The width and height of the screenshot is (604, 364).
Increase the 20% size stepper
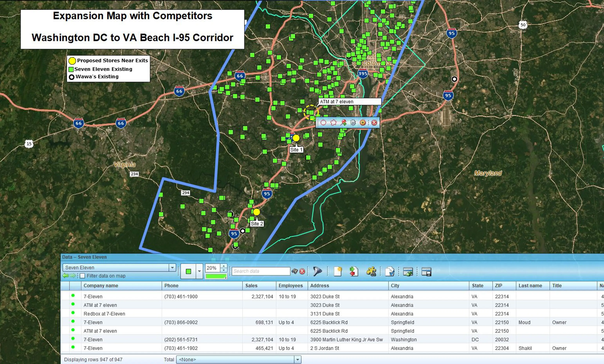[224, 266]
